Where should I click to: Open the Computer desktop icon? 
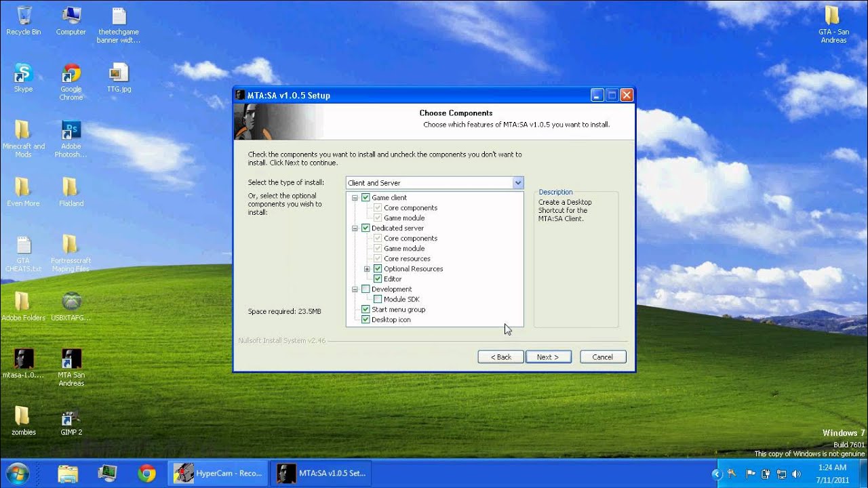click(x=71, y=20)
